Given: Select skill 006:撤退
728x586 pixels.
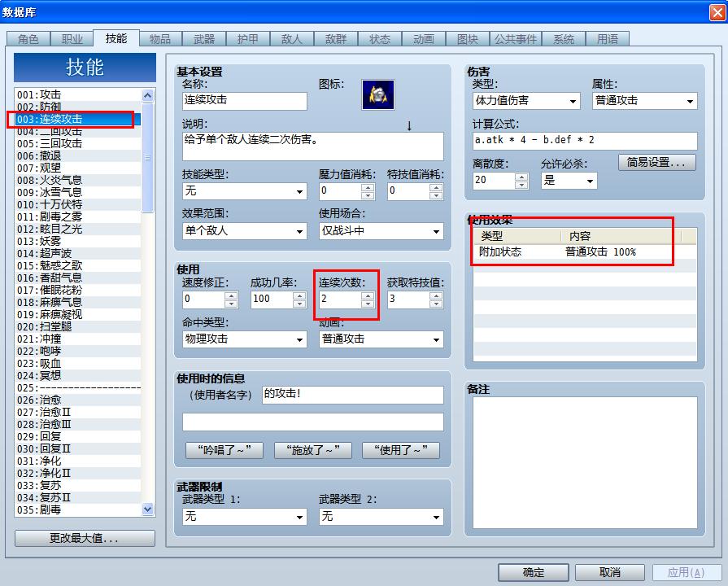Looking at the screenshot, I should click(x=78, y=155).
